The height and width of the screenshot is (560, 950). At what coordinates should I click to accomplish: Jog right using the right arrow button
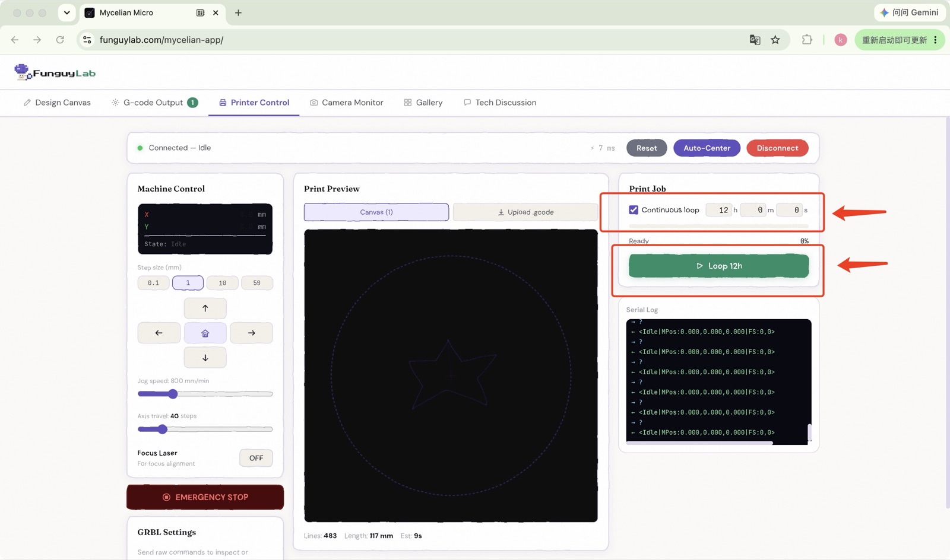click(x=251, y=333)
